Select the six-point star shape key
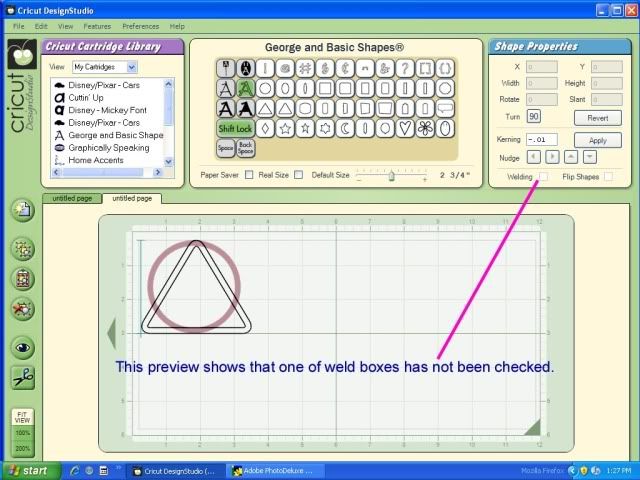This screenshot has height=480, width=640. tap(325, 129)
